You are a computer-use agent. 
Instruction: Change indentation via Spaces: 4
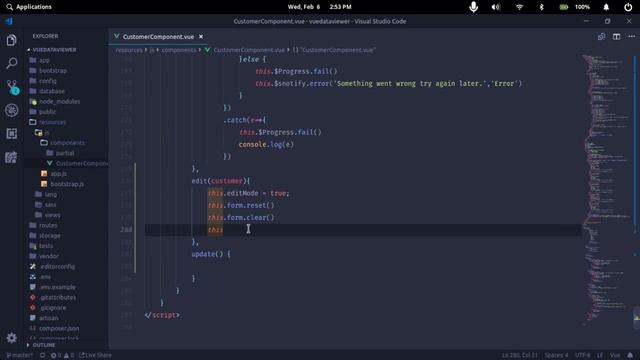coord(556,355)
